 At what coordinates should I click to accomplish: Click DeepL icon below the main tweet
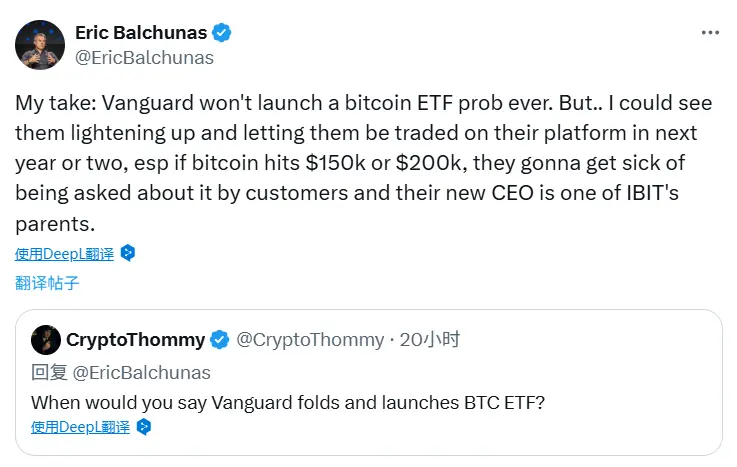tap(127, 253)
